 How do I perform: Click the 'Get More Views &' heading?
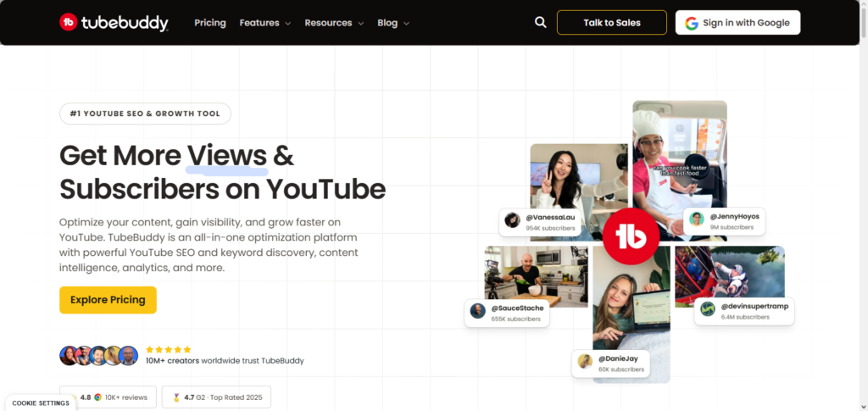click(x=176, y=155)
